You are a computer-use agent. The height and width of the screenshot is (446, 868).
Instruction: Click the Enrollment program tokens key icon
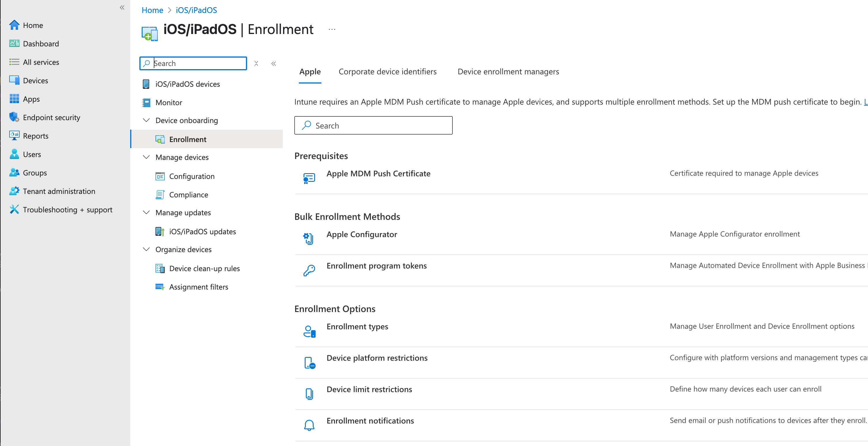[309, 270]
